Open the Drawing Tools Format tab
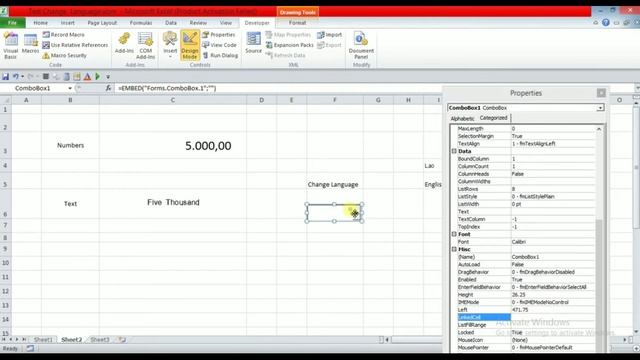640x360 pixels. coord(297,23)
